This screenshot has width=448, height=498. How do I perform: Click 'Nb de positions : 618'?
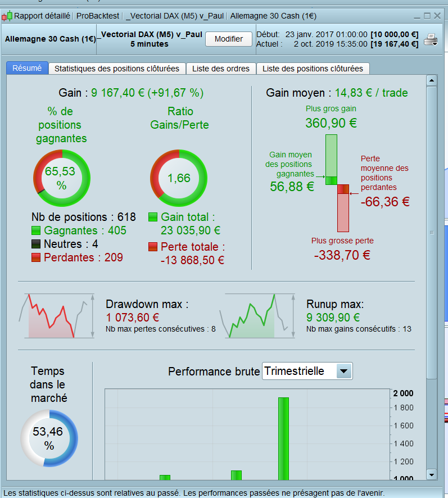click(x=84, y=217)
